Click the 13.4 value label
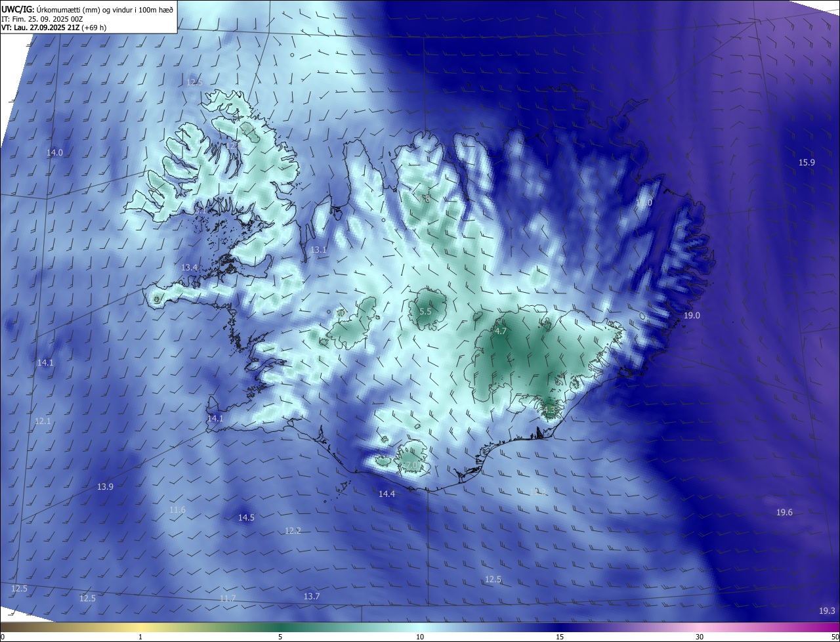Screen dimensions: 840x642 coord(189,268)
